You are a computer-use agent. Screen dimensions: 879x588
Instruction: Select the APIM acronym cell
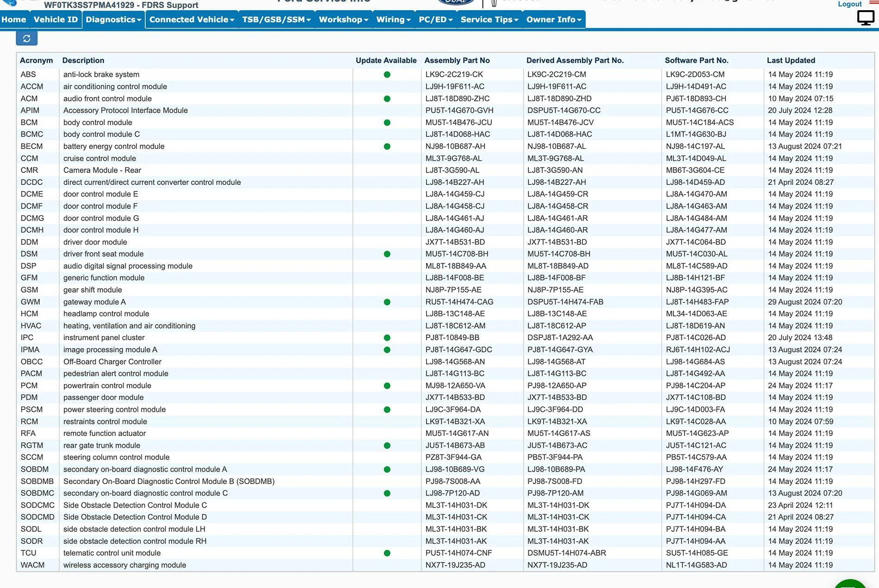[30, 110]
